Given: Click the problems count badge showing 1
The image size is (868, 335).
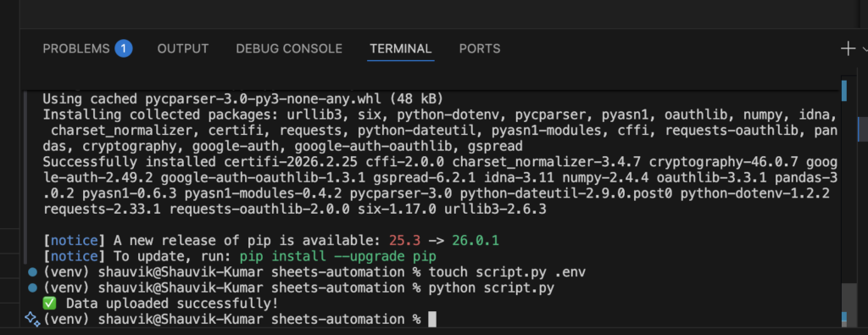Looking at the screenshot, I should (x=124, y=48).
